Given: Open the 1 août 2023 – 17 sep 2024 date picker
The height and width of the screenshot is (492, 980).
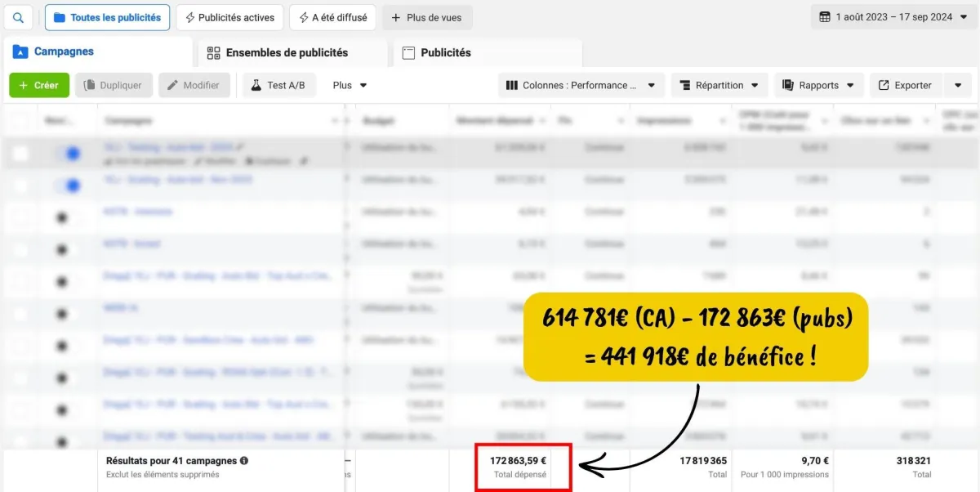Looking at the screenshot, I should 893,17.
